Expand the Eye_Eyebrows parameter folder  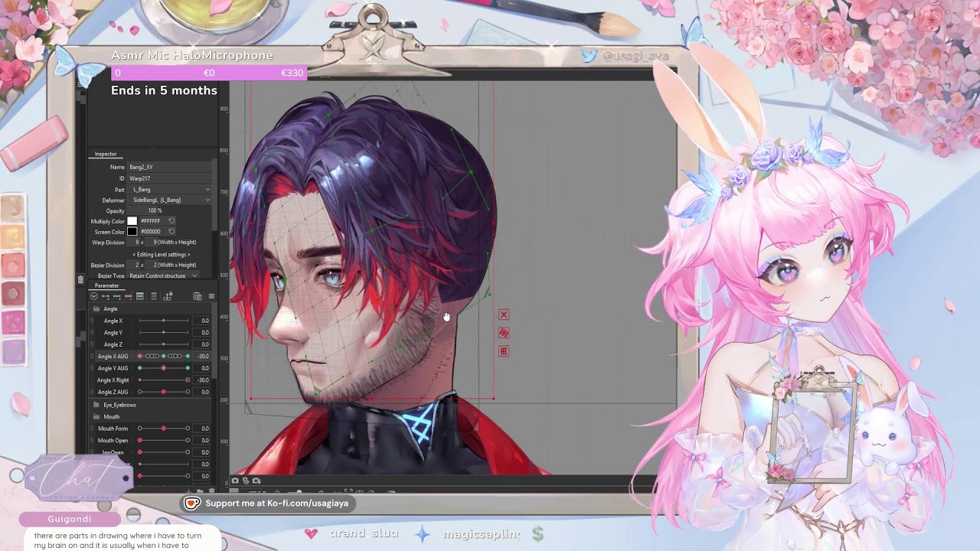[x=96, y=405]
